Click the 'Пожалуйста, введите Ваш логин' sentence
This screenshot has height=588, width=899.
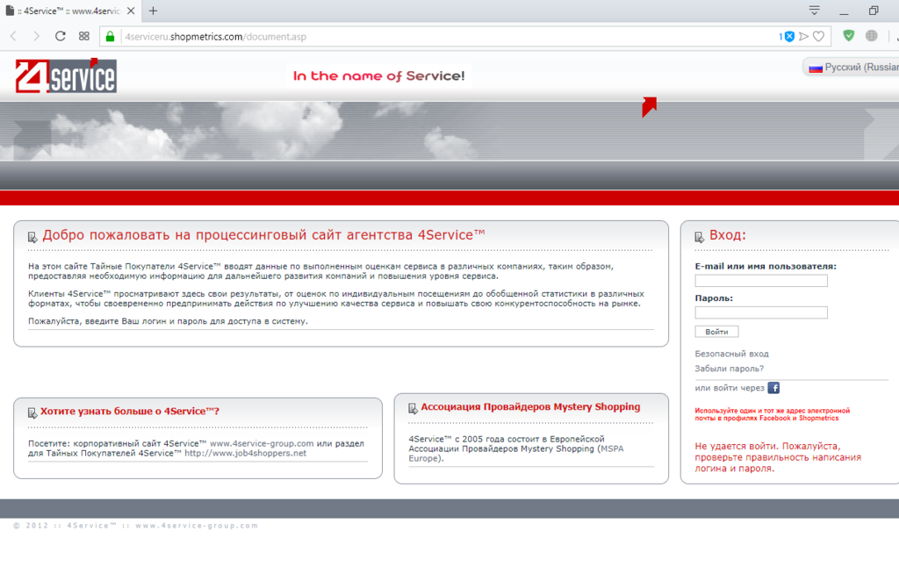click(168, 321)
